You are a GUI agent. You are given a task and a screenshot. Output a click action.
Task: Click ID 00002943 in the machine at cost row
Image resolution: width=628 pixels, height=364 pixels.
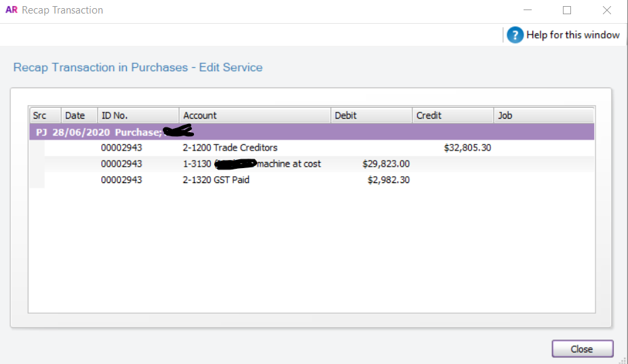click(x=121, y=164)
